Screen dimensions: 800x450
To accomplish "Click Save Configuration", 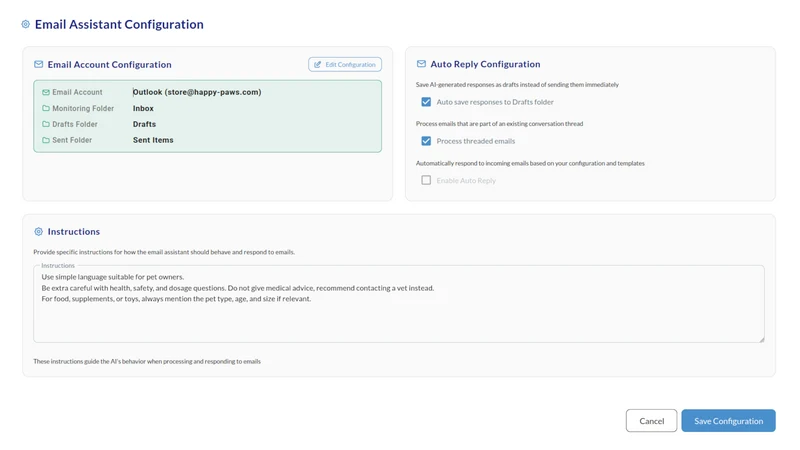I will [x=729, y=421].
